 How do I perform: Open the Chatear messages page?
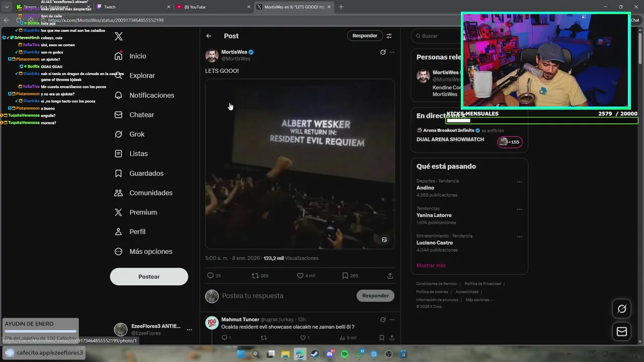tap(134, 115)
